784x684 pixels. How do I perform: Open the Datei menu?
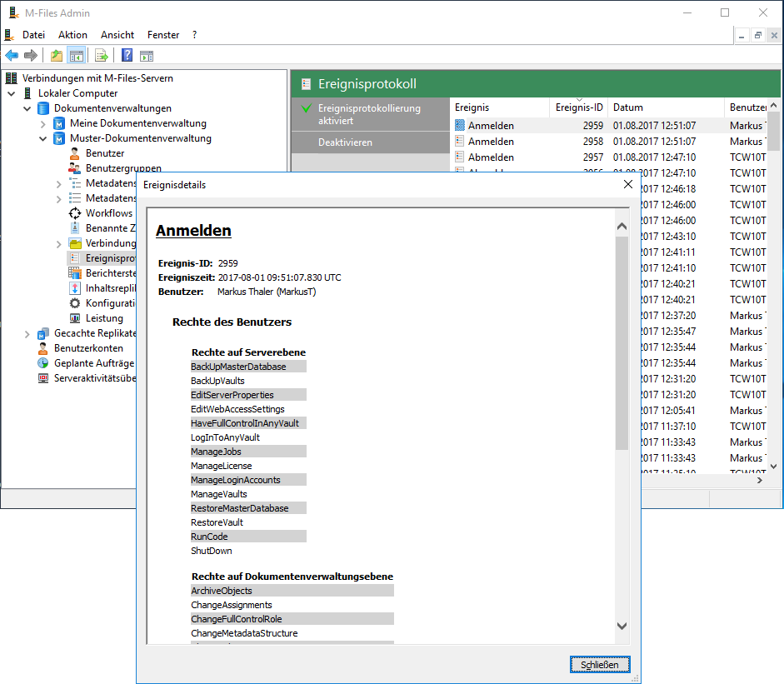click(33, 34)
